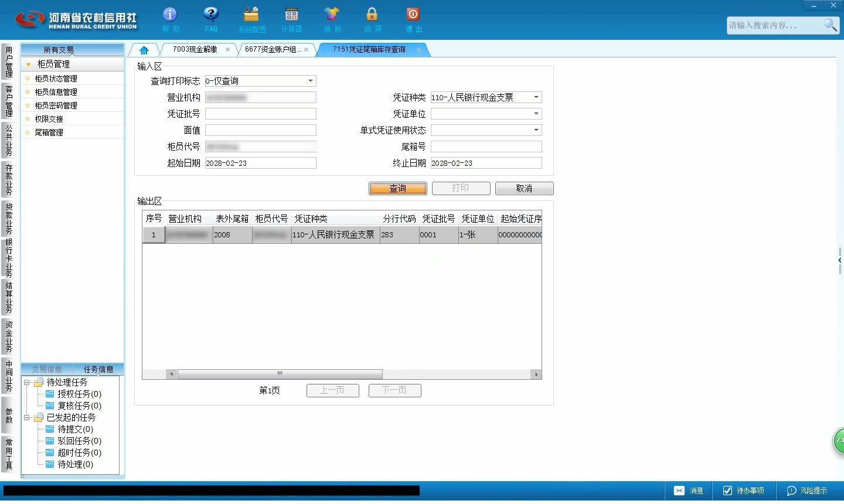Image resolution: width=844 pixels, height=504 pixels.
Task: Open 客户管理 side tab
Action: [x=8, y=101]
